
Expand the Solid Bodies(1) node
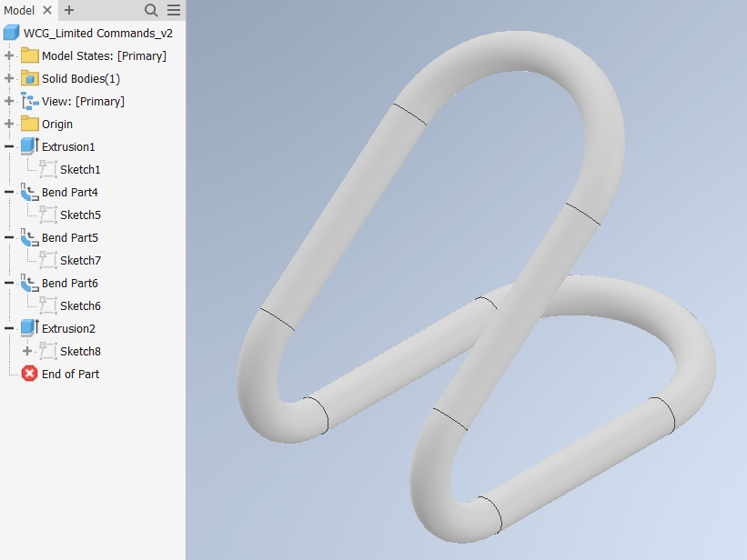[9, 78]
